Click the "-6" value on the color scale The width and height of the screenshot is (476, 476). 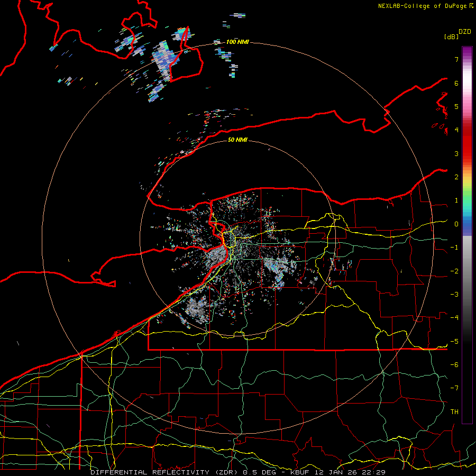pyautogui.click(x=454, y=365)
